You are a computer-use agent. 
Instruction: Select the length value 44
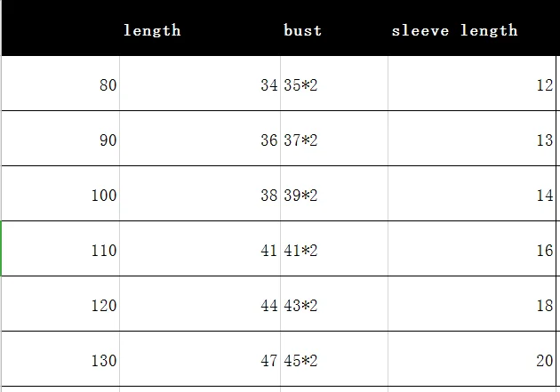[200, 303]
